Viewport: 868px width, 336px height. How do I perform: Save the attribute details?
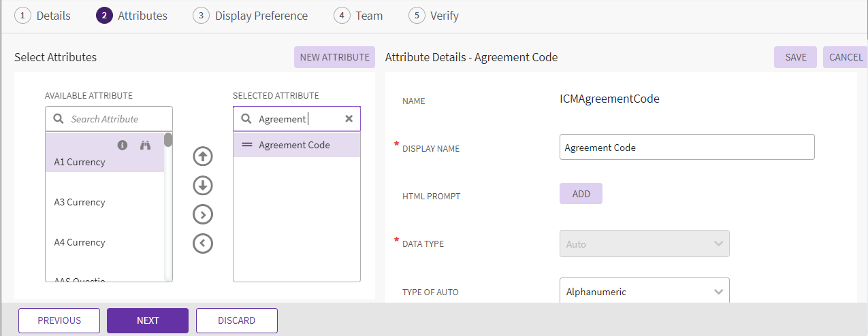(x=795, y=57)
